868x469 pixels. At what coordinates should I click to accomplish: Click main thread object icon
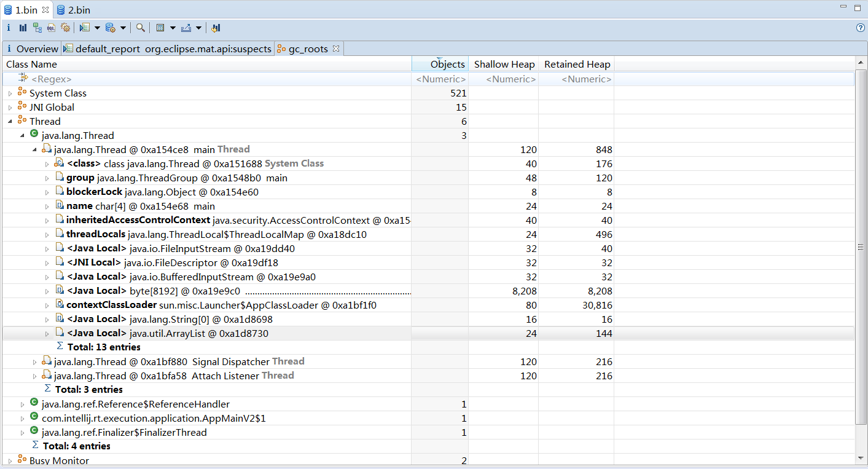(46, 149)
